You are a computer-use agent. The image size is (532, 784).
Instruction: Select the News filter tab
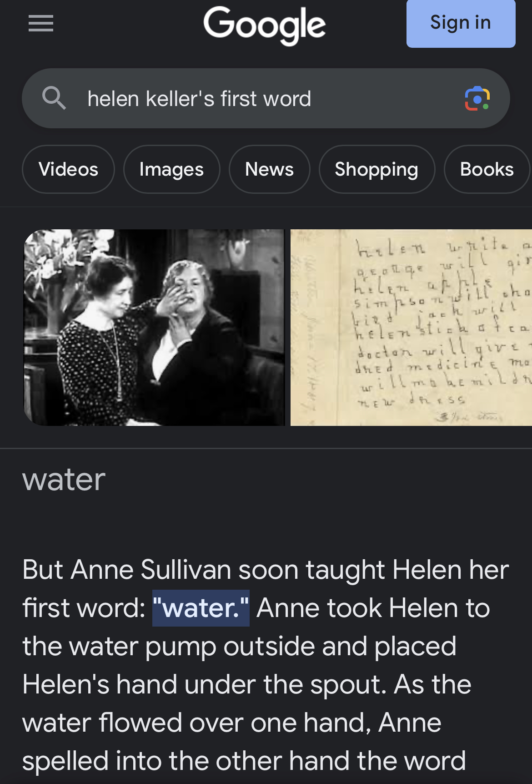point(269,169)
